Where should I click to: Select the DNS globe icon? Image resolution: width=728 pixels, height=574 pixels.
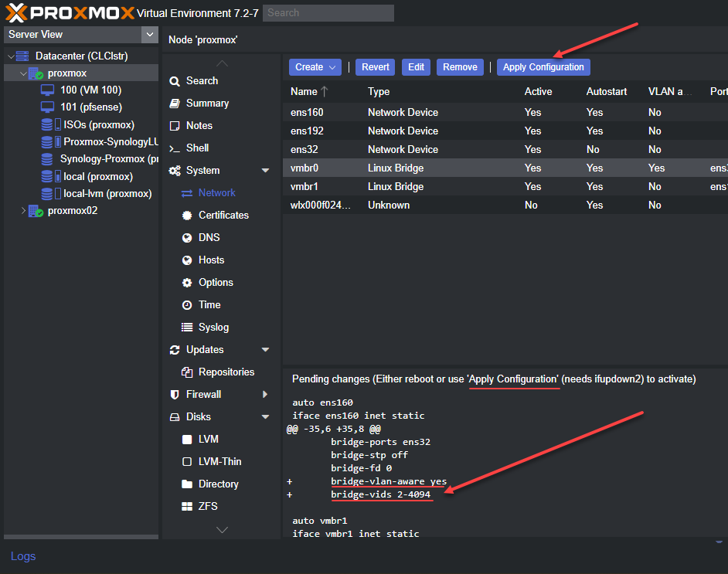tap(187, 238)
